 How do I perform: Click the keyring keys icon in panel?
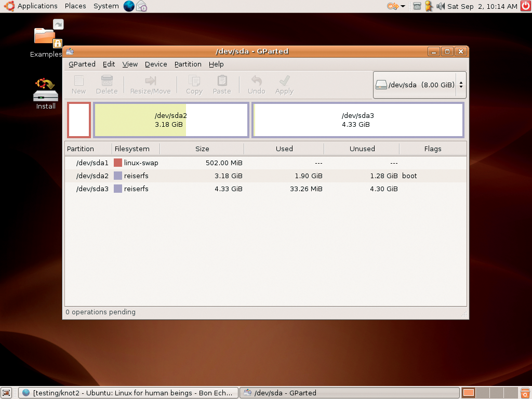point(393,6)
